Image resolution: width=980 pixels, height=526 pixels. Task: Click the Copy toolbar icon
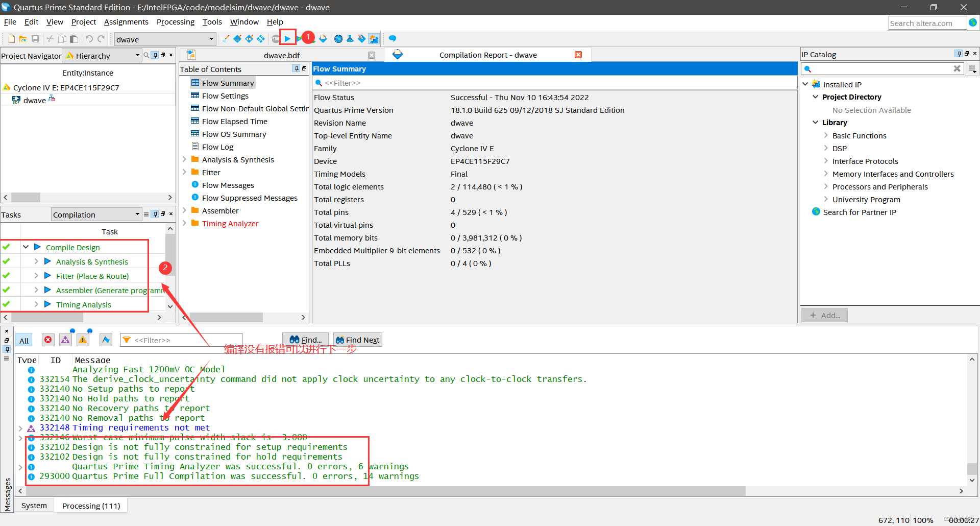coord(62,39)
